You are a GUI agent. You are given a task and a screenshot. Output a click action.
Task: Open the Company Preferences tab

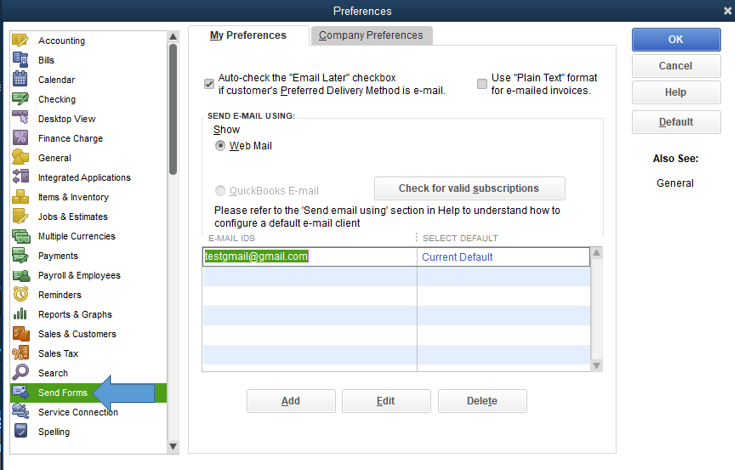coord(371,36)
